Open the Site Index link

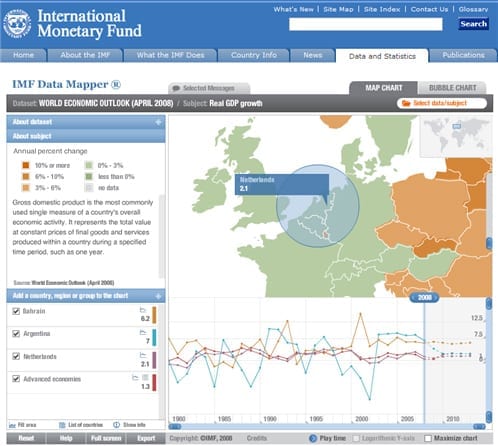pyautogui.click(x=382, y=9)
